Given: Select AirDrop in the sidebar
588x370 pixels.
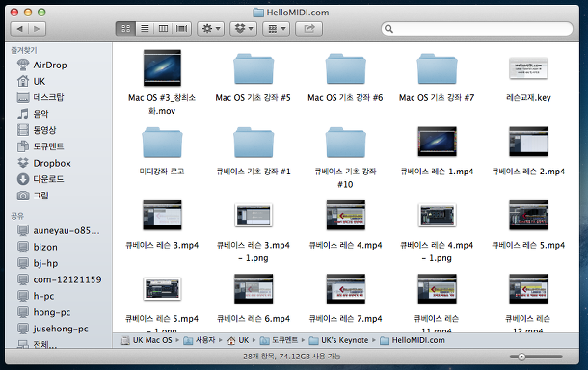Looking at the screenshot, I should pos(42,65).
